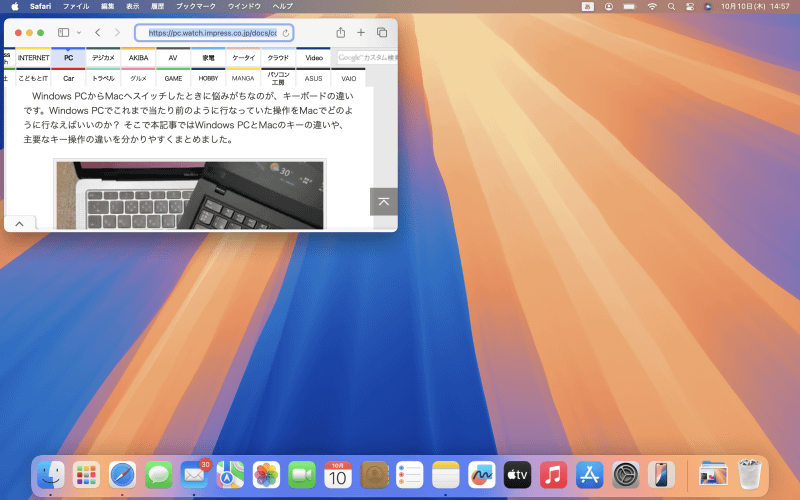Open the AV site tab
Image resolution: width=800 pixels, height=500 pixels.
[x=173, y=58]
